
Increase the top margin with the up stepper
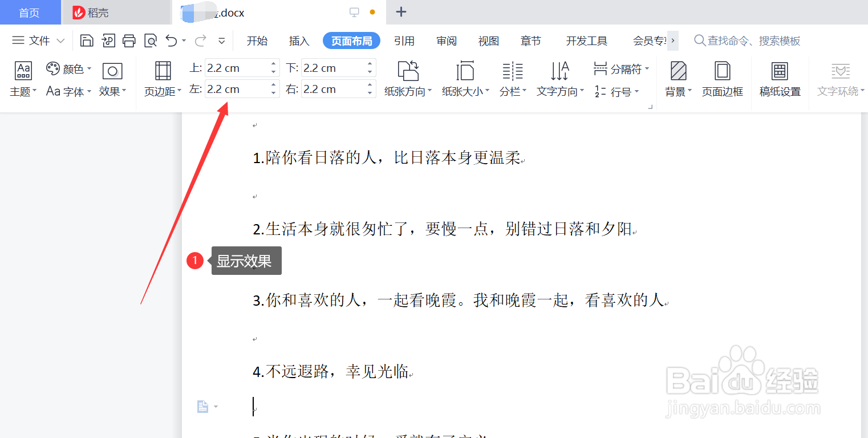pos(274,64)
